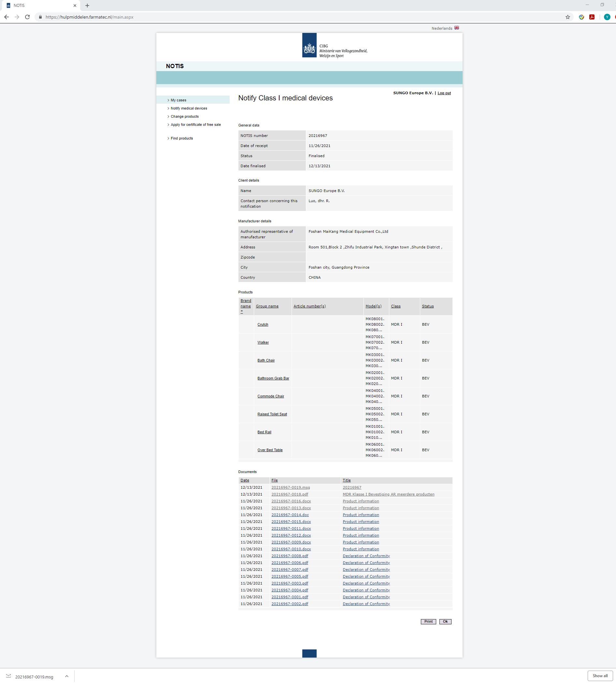Select Change products in sidebar
This screenshot has height=683, width=616.
(x=184, y=116)
